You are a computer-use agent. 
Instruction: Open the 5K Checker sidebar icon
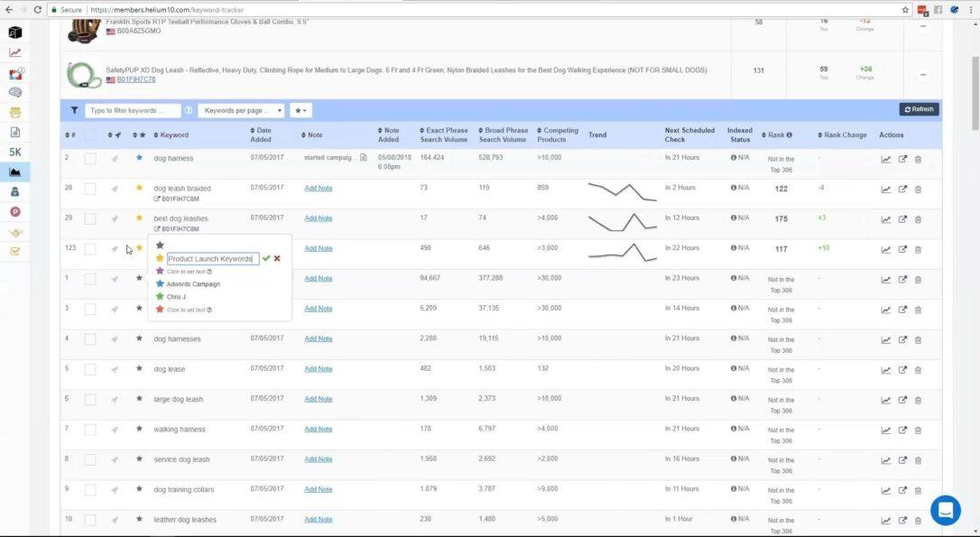point(15,152)
